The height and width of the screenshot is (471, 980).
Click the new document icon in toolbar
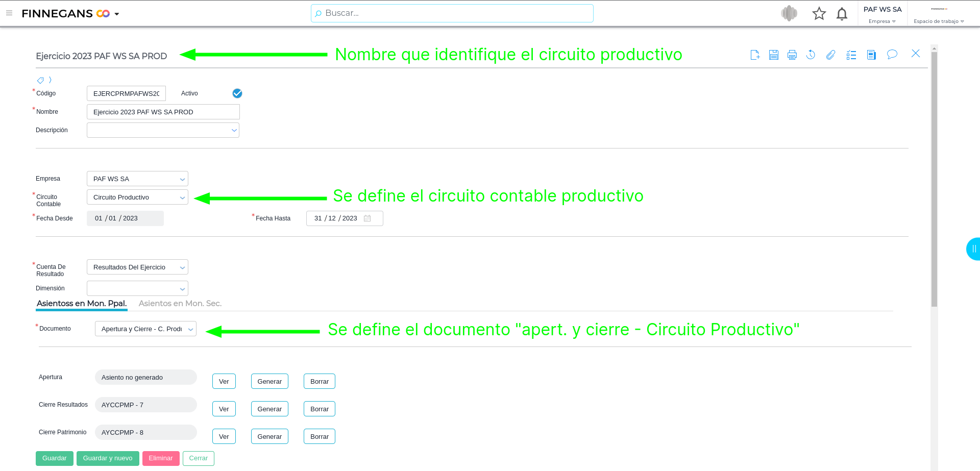pyautogui.click(x=755, y=55)
